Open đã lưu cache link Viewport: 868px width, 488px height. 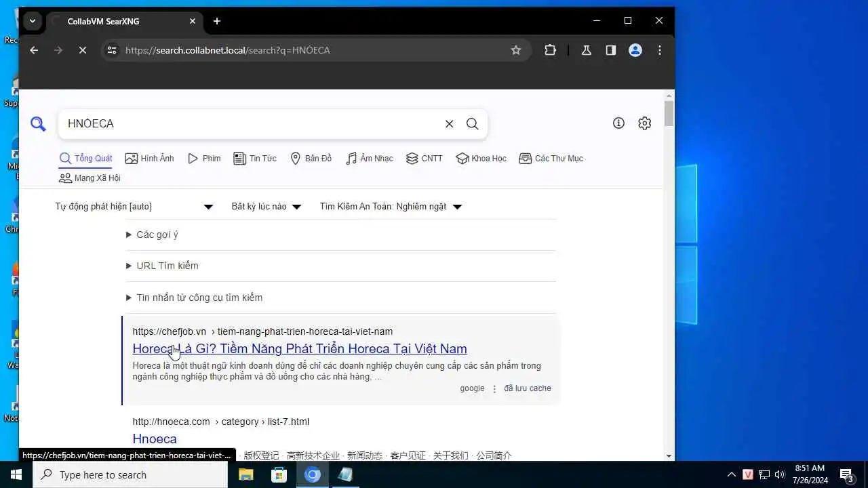tap(527, 388)
